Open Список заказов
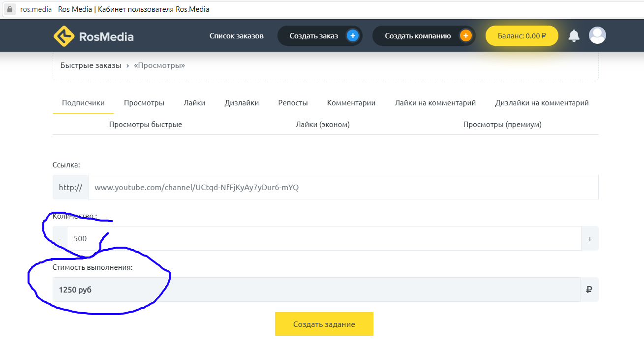 (x=237, y=36)
